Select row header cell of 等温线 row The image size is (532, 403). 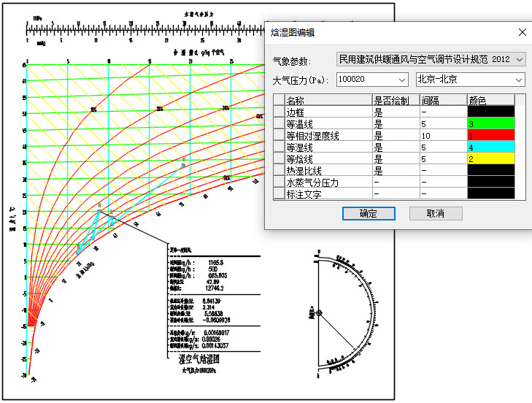coord(279,123)
